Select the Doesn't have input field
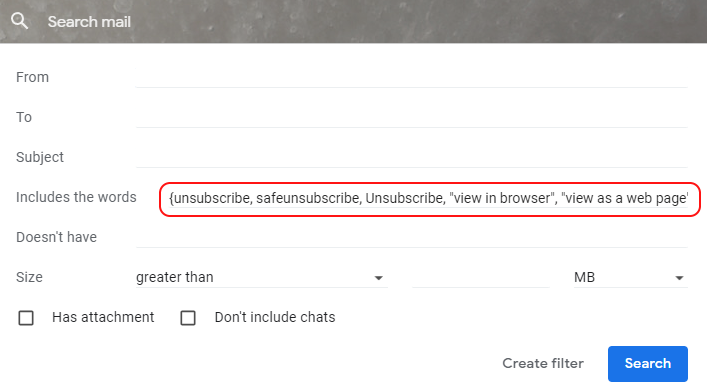Image resolution: width=707 pixels, height=392 pixels. (412, 237)
